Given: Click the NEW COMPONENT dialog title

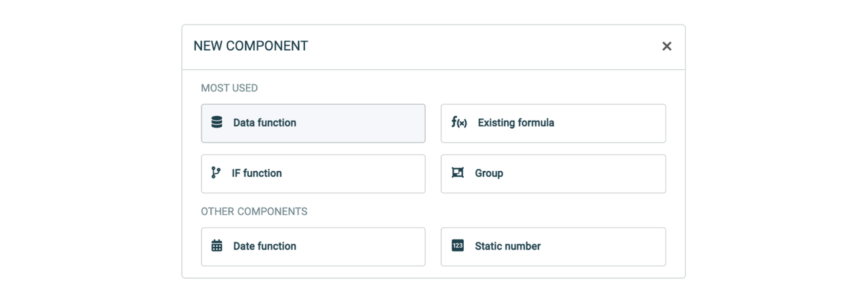Looking at the screenshot, I should [x=251, y=46].
